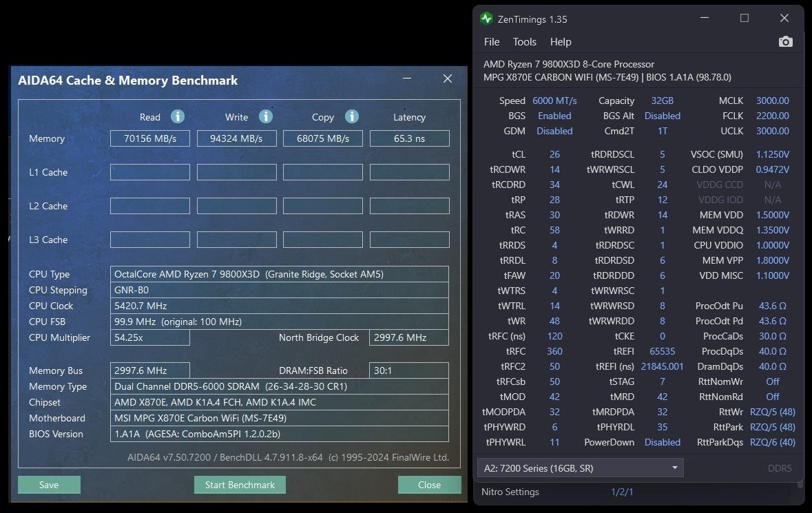Click the BGS value Enabled
Screen dimensions: 812x513
(x=554, y=116)
